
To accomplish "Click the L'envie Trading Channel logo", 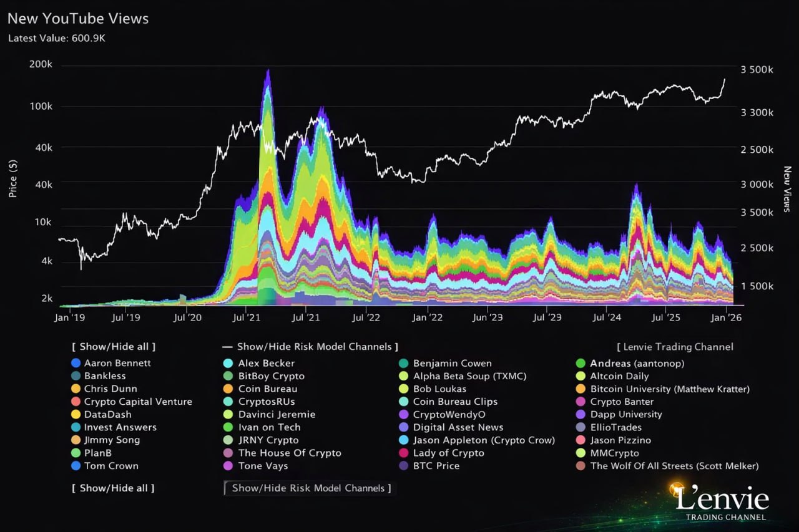I will 721,502.
